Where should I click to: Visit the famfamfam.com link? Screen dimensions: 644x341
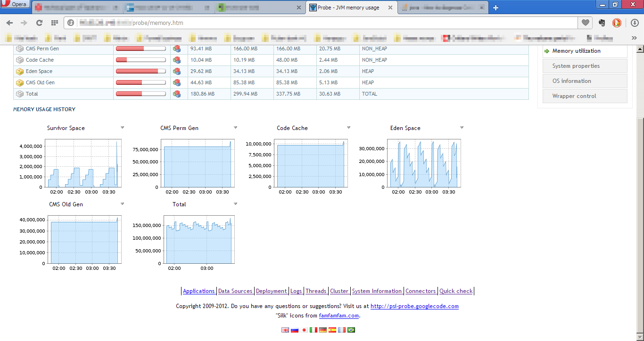[339, 316]
